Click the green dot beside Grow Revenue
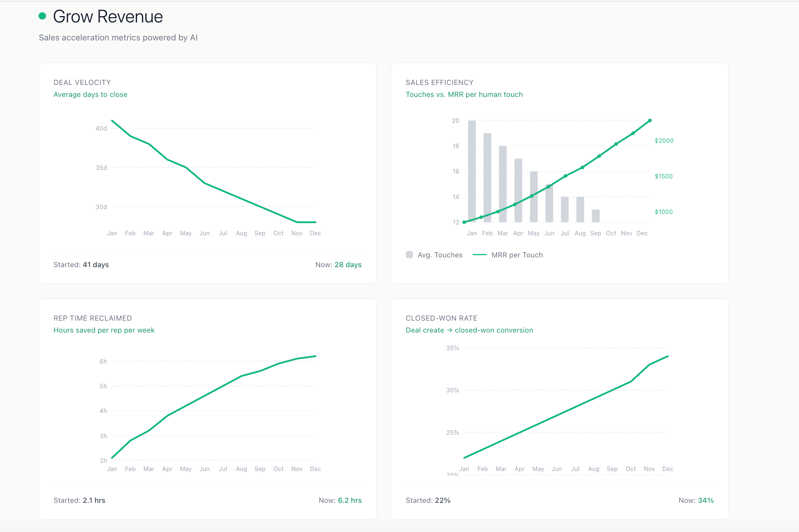Image resolution: width=799 pixels, height=532 pixels. [42, 16]
